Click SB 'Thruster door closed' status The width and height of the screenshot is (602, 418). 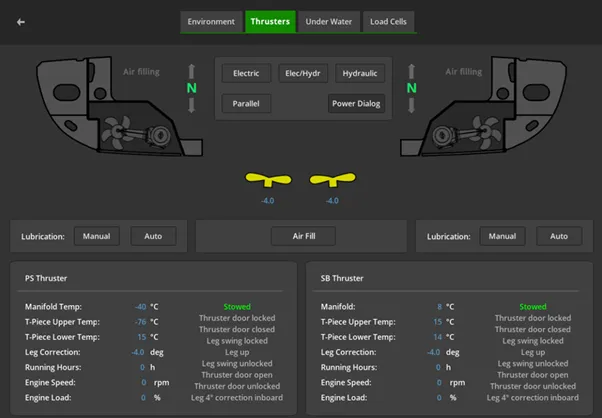pos(533,329)
